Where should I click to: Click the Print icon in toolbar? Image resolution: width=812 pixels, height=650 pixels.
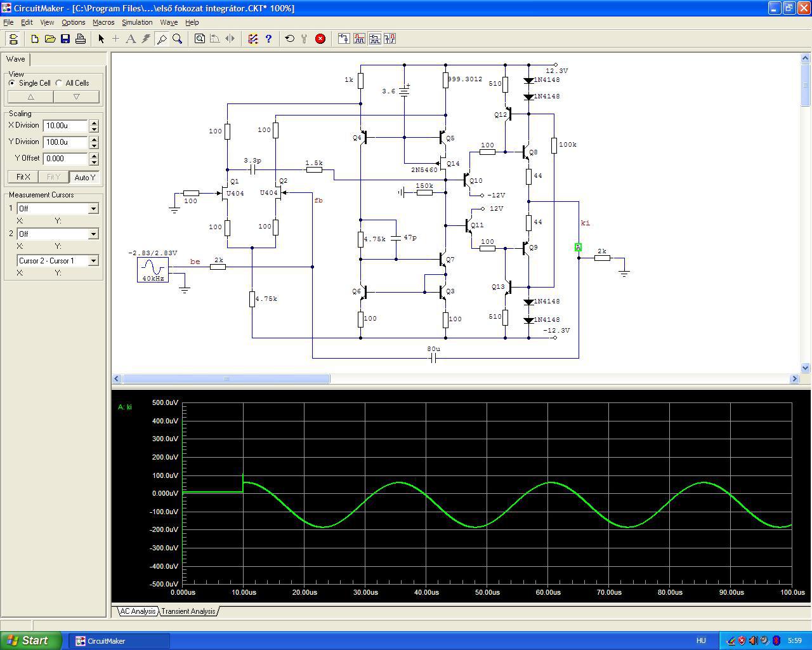(x=81, y=39)
